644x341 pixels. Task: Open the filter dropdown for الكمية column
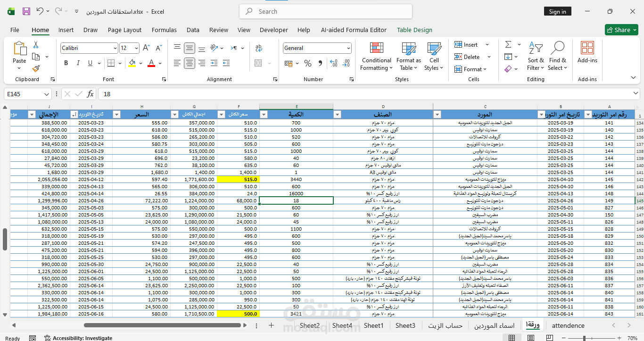pos(264,115)
